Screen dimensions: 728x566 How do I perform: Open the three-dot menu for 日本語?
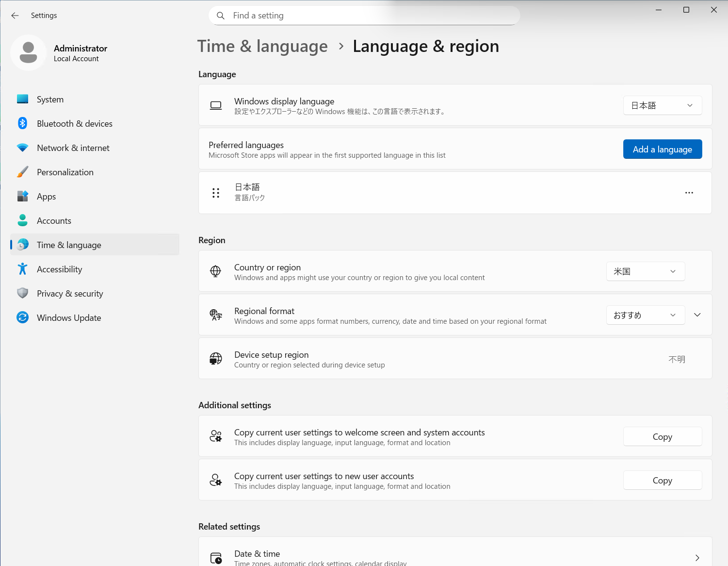[x=689, y=193]
